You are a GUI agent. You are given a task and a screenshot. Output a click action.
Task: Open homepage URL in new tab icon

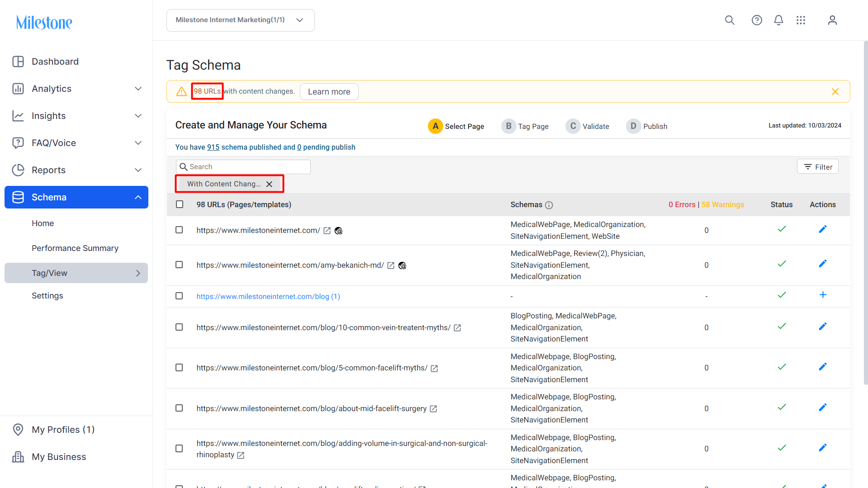tap(327, 231)
